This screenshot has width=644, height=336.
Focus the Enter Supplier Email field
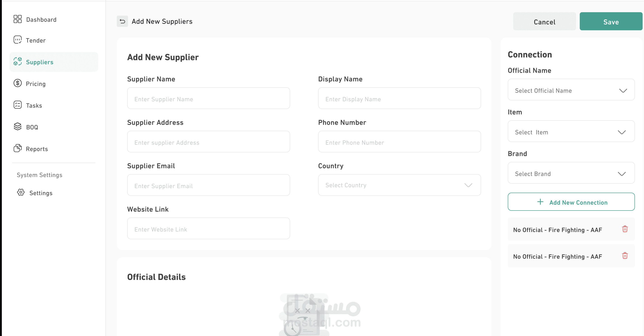(x=208, y=186)
